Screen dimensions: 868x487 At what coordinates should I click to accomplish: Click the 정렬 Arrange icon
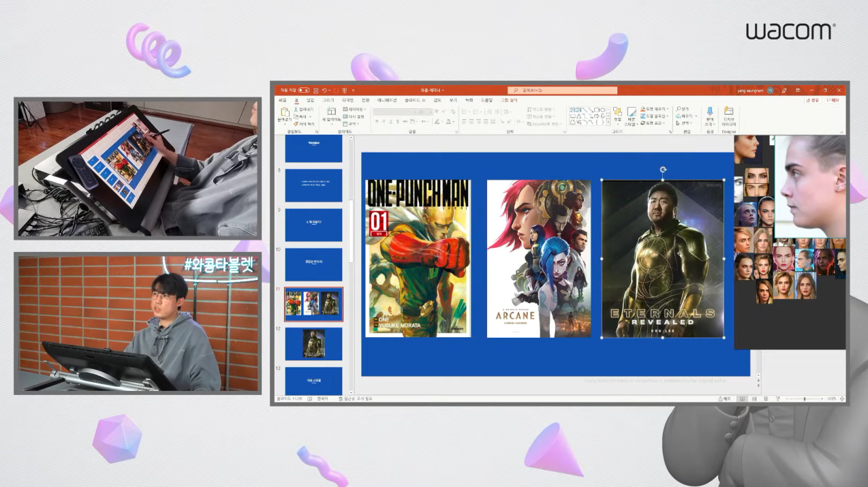click(617, 111)
